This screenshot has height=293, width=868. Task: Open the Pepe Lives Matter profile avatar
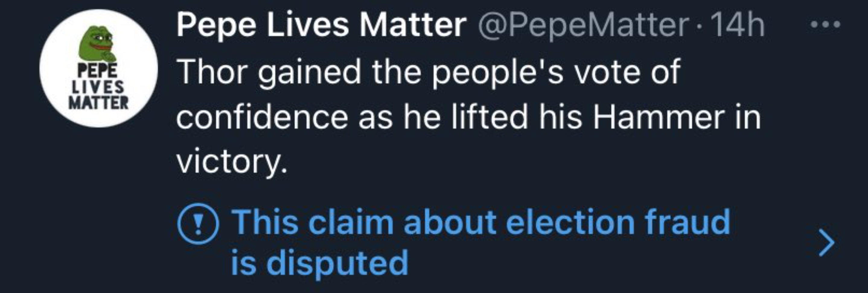click(98, 68)
